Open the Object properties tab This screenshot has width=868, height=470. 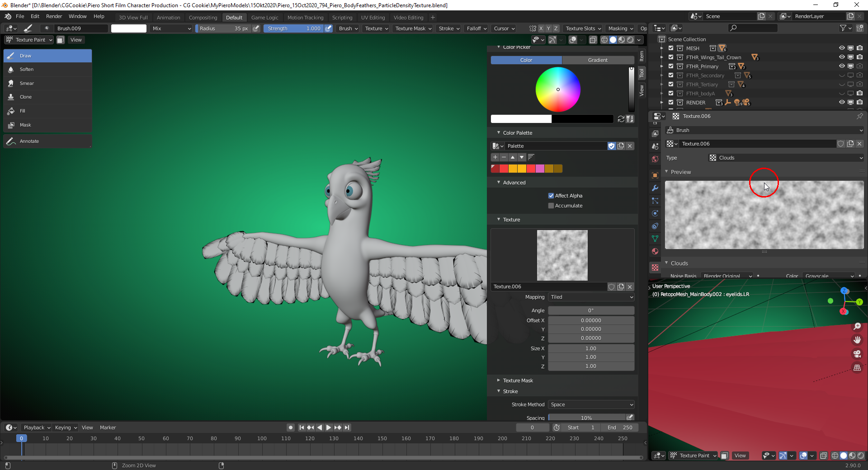pyautogui.click(x=655, y=175)
